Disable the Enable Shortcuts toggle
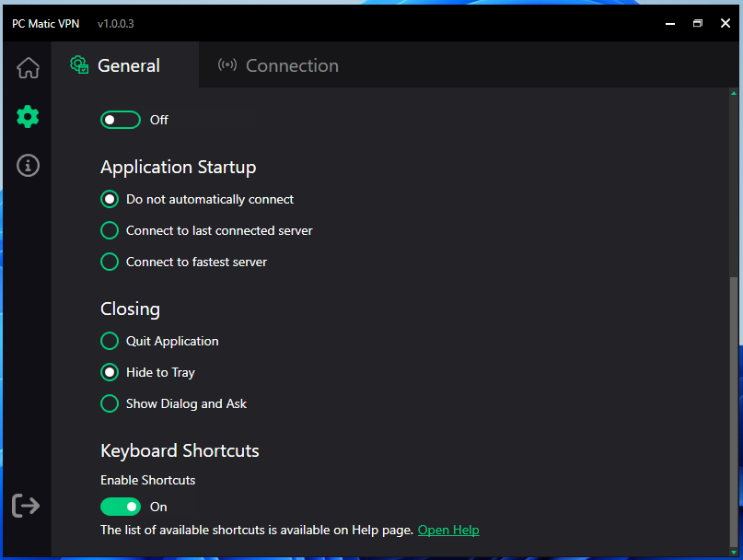The height and width of the screenshot is (560, 743). click(x=121, y=507)
